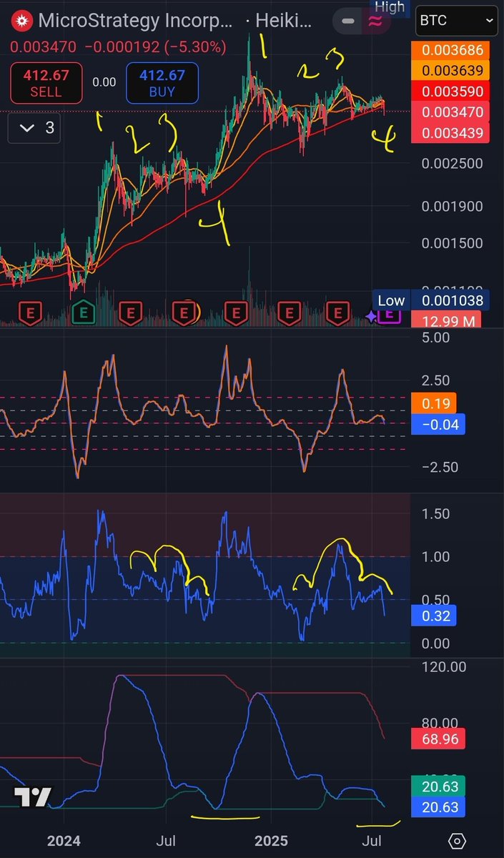Open the MicroStrategy Incorp... symbol title
The width and height of the screenshot is (504, 858).
coord(135,21)
